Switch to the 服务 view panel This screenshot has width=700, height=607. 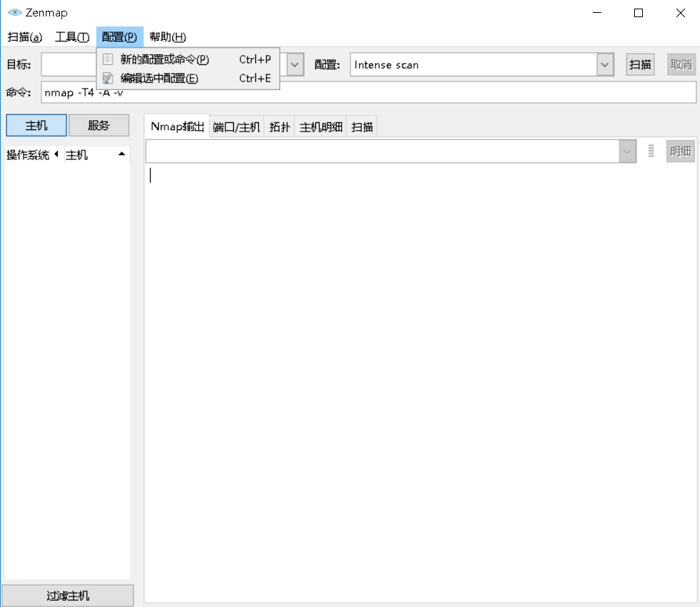[x=99, y=125]
